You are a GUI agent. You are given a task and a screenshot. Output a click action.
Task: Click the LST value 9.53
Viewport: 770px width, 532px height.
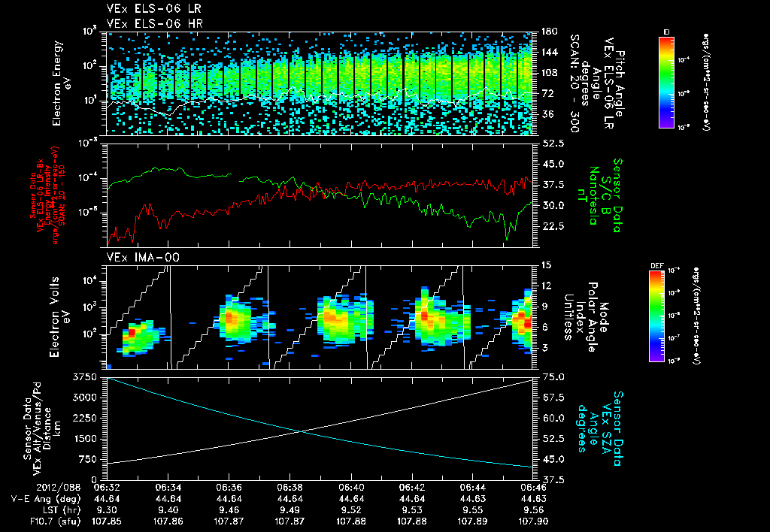tap(411, 510)
